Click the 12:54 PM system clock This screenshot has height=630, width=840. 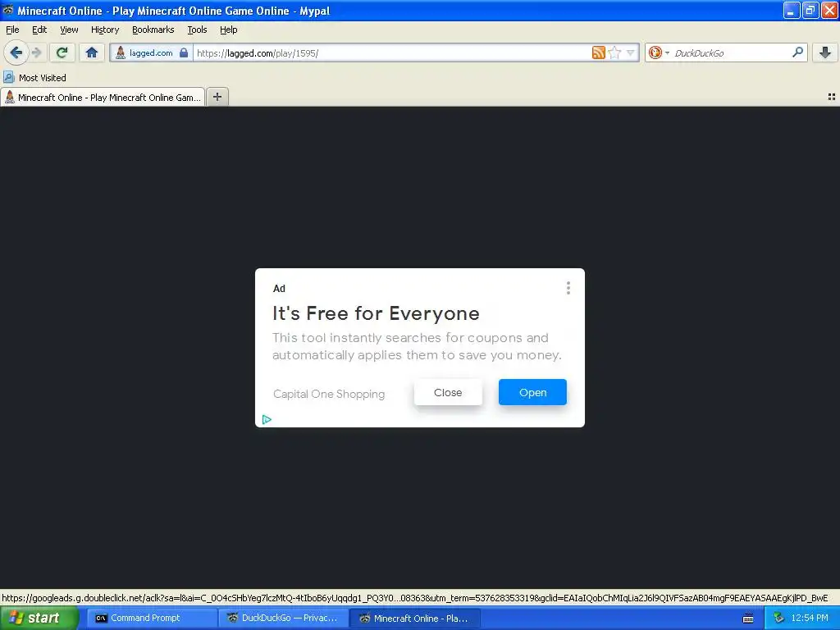tap(810, 619)
